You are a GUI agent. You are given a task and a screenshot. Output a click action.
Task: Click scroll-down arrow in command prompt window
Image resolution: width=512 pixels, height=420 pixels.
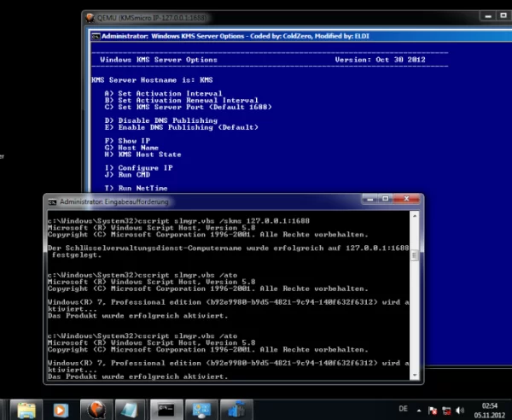click(x=416, y=376)
